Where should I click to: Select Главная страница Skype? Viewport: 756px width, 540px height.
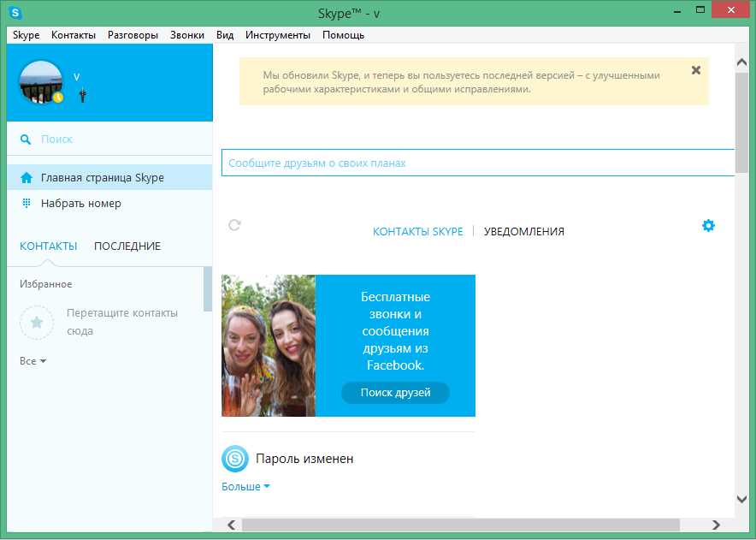pos(110,178)
